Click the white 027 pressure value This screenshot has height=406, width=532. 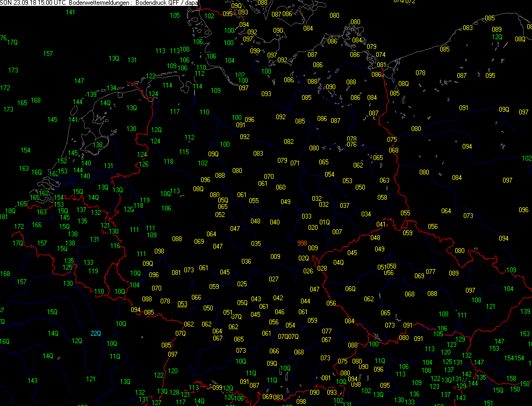coord(274,279)
